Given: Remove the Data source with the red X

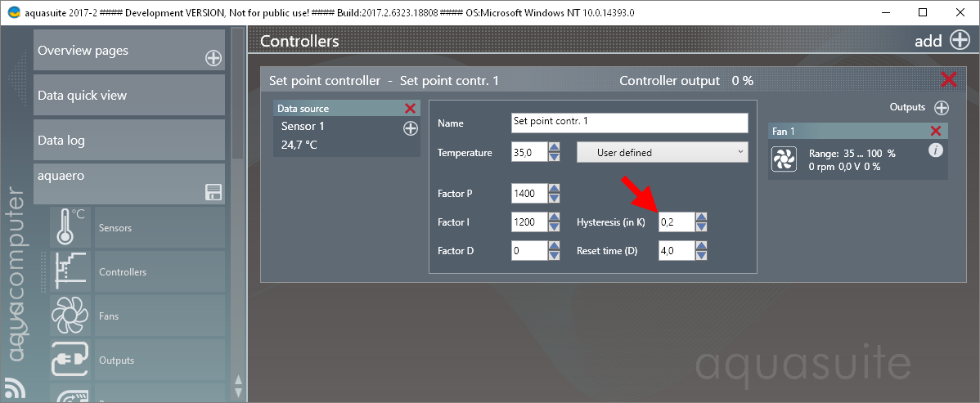Looking at the screenshot, I should coord(410,109).
